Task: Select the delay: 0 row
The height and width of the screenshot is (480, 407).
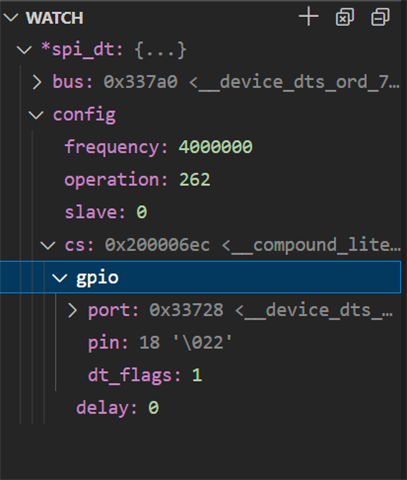Action: pos(200,408)
